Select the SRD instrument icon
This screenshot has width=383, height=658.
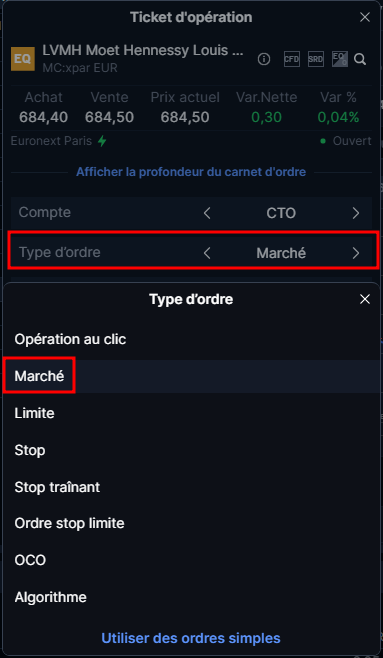[315, 59]
